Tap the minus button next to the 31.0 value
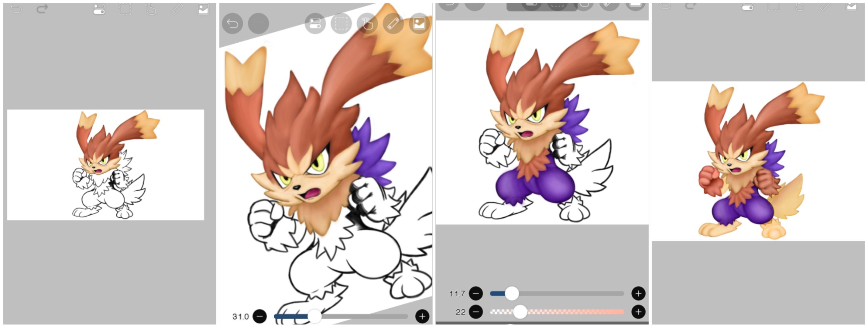The height and width of the screenshot is (328, 868). [x=260, y=316]
